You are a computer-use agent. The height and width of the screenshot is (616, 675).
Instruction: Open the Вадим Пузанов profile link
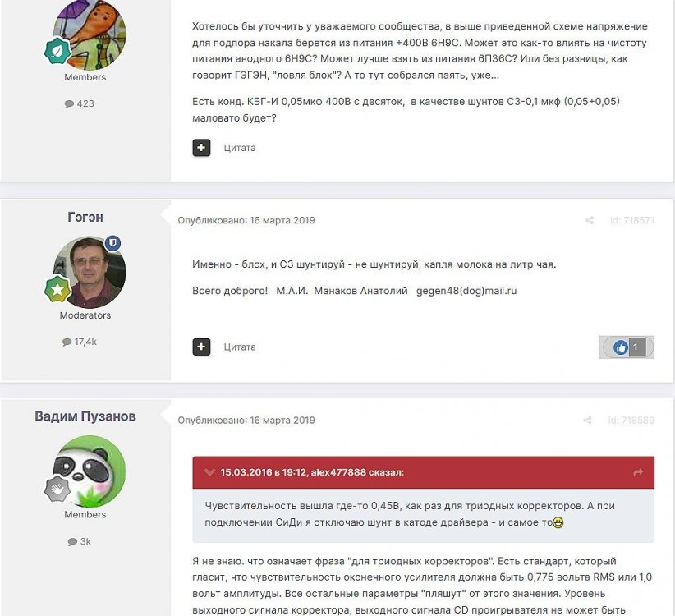[x=85, y=416]
